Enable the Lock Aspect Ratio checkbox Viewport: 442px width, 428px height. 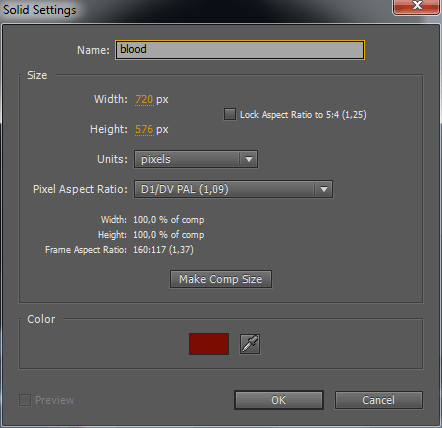click(x=230, y=114)
